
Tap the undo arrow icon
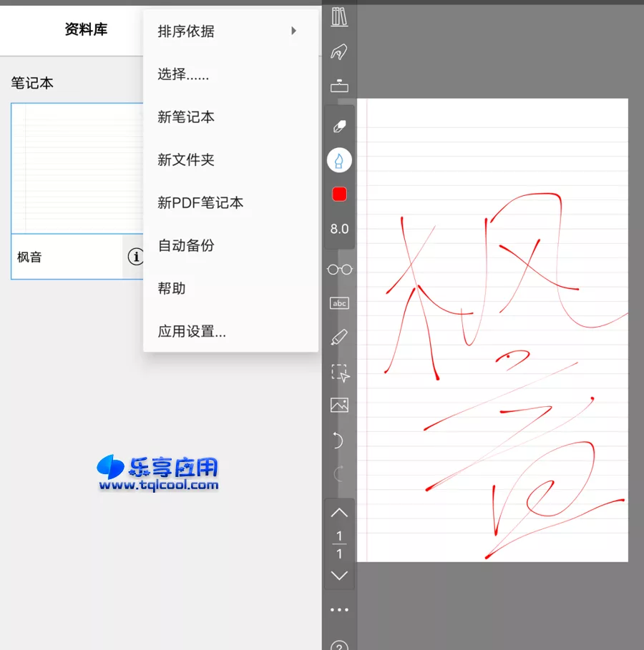tap(338, 440)
